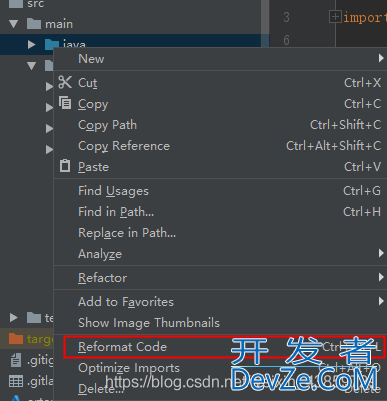Open the Analyze submenu arrow
This screenshot has height=401, width=387.
tap(381, 253)
